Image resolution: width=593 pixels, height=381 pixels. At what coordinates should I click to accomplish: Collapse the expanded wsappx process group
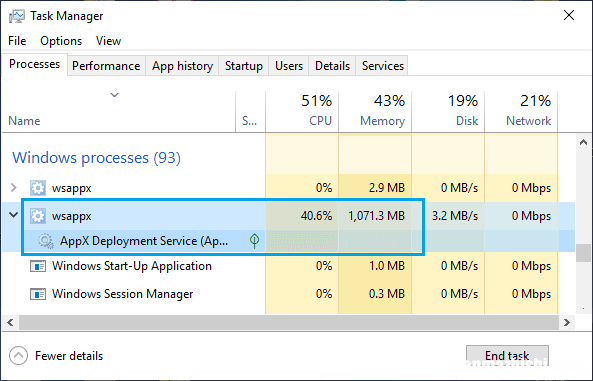pos(14,215)
